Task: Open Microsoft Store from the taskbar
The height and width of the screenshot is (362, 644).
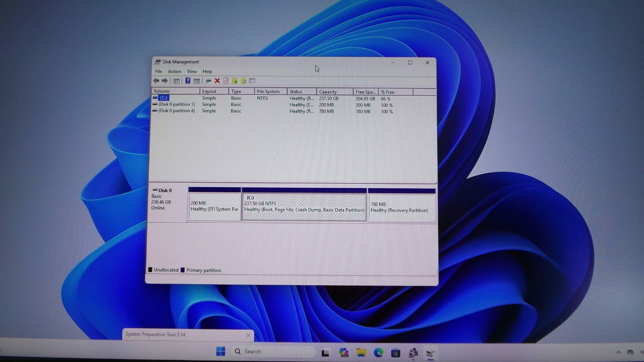Action: tap(396, 353)
